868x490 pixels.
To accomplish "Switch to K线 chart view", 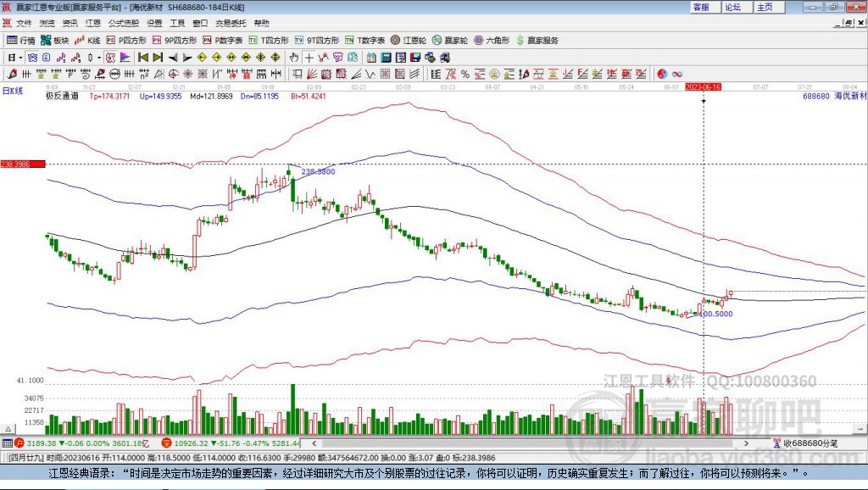I will (x=87, y=40).
